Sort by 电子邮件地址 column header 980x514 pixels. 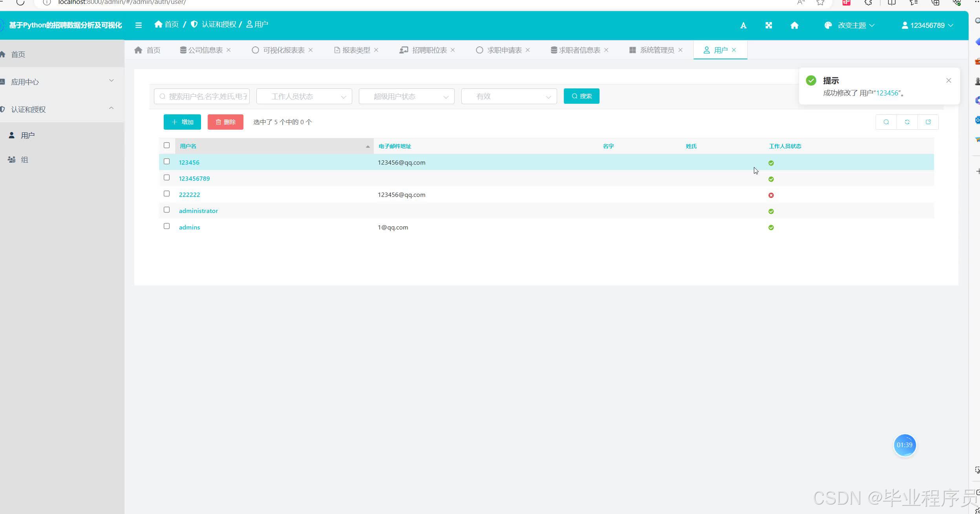pos(395,146)
